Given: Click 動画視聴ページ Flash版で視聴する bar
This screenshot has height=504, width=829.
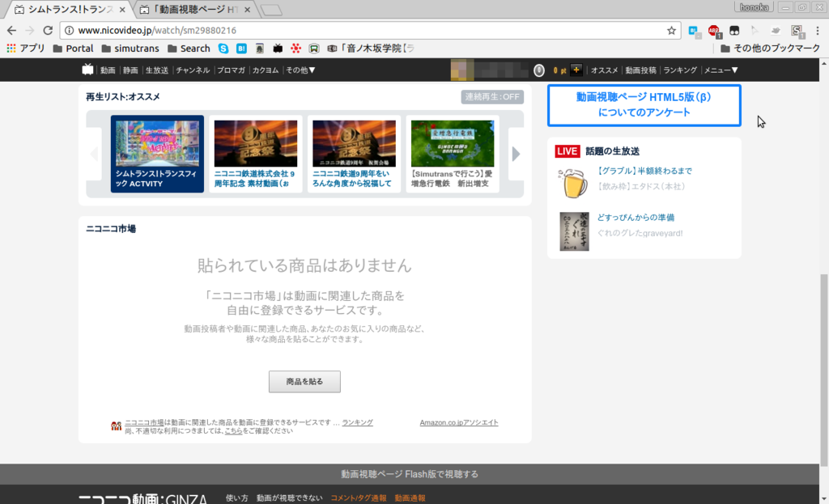Looking at the screenshot, I should (x=409, y=474).
